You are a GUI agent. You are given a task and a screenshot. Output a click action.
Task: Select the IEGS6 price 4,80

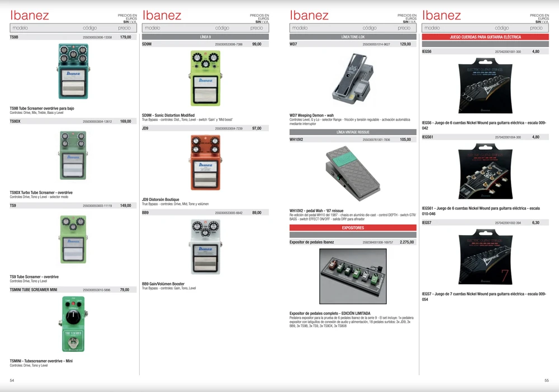[536, 51]
